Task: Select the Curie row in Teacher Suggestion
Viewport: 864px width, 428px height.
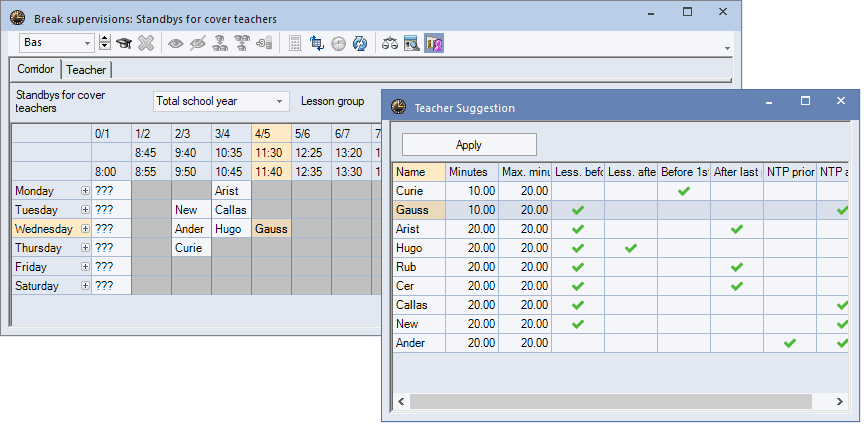Action: pos(620,191)
